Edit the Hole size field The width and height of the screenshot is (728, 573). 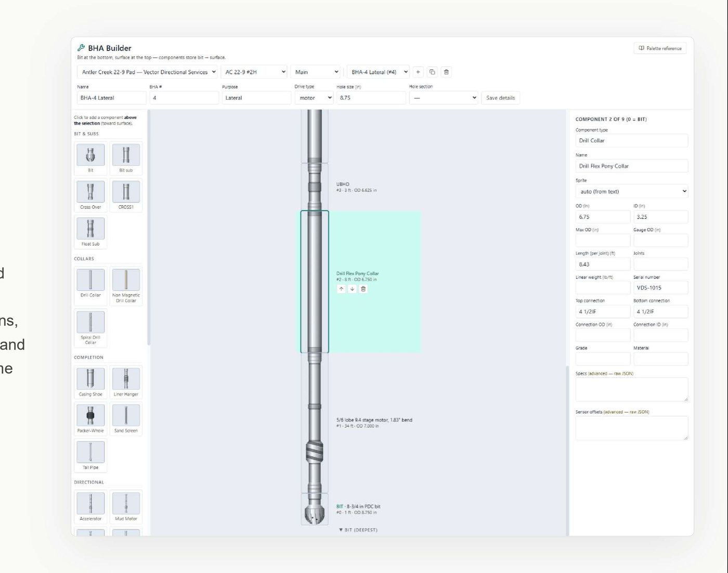[371, 98]
